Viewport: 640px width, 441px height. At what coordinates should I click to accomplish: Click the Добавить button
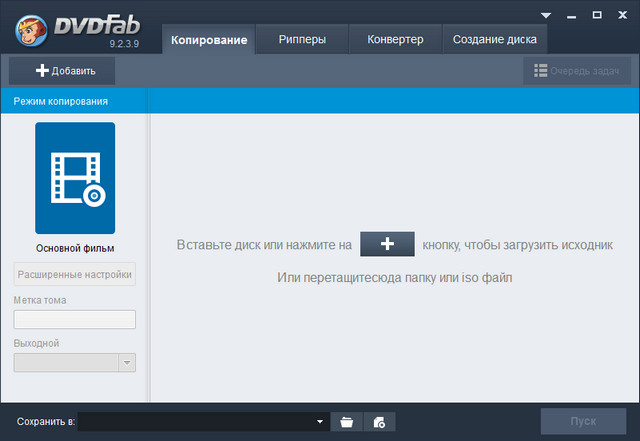pyautogui.click(x=62, y=71)
